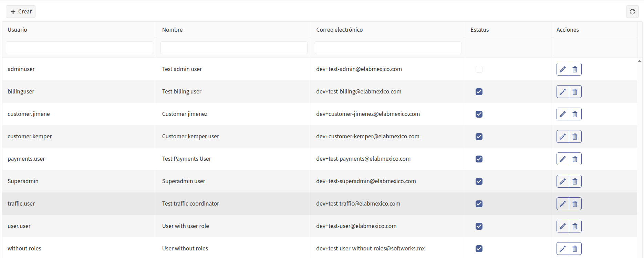
Task: Uncheck status for without.roles user
Action: (x=479, y=249)
